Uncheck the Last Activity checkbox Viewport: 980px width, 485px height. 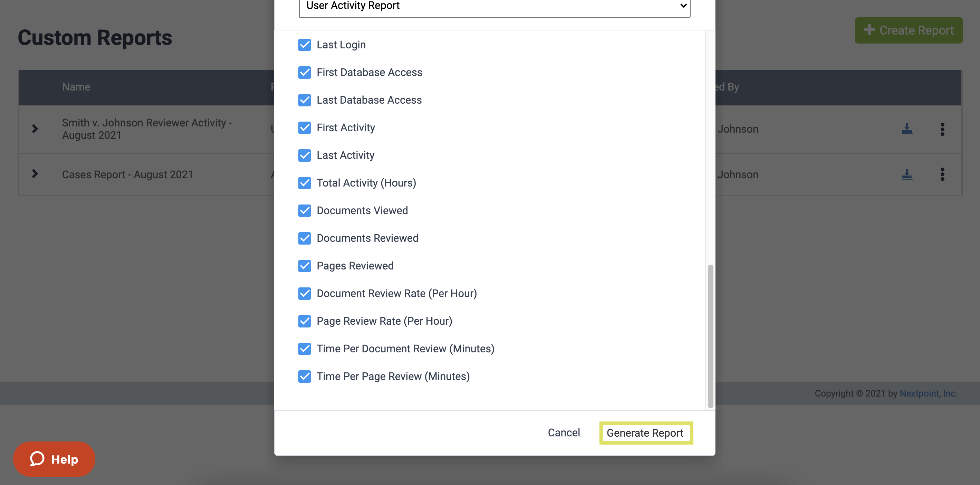click(x=304, y=155)
